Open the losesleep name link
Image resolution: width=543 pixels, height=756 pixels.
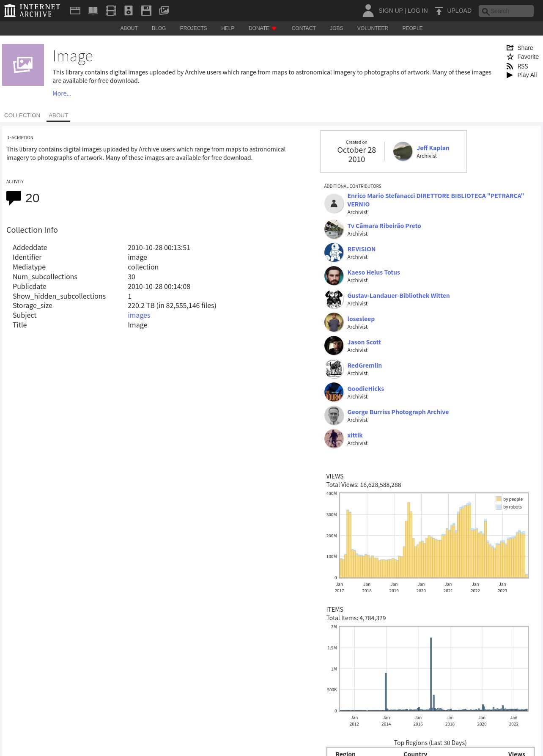pos(361,319)
